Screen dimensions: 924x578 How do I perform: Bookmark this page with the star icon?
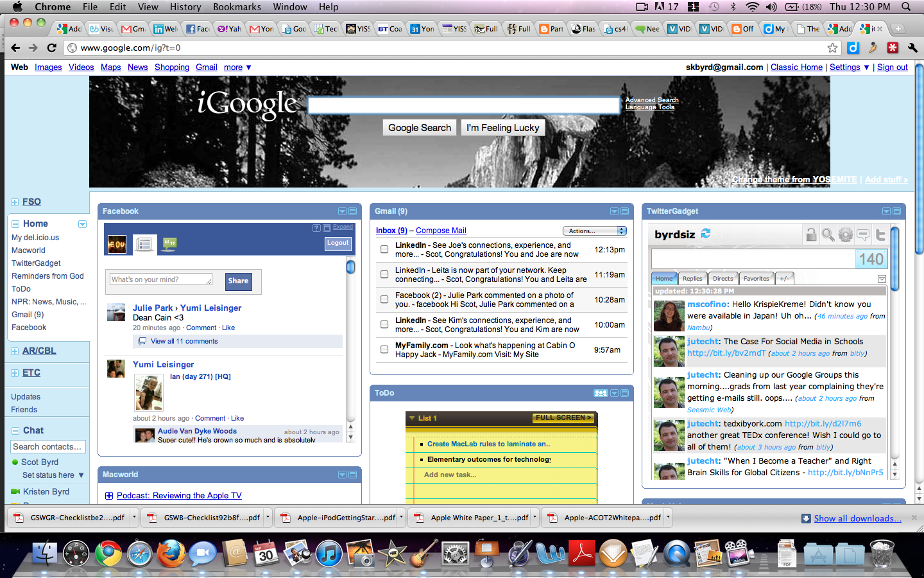click(832, 48)
